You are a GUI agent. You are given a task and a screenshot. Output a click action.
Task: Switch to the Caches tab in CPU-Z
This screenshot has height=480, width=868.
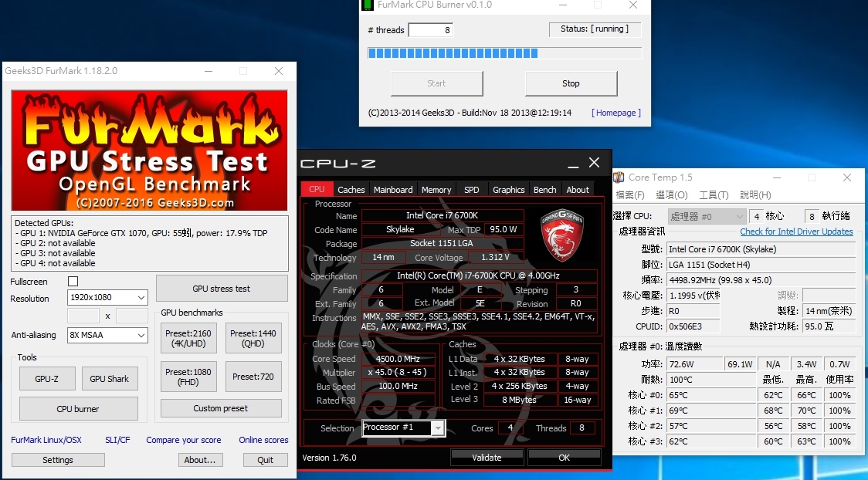pyautogui.click(x=351, y=189)
